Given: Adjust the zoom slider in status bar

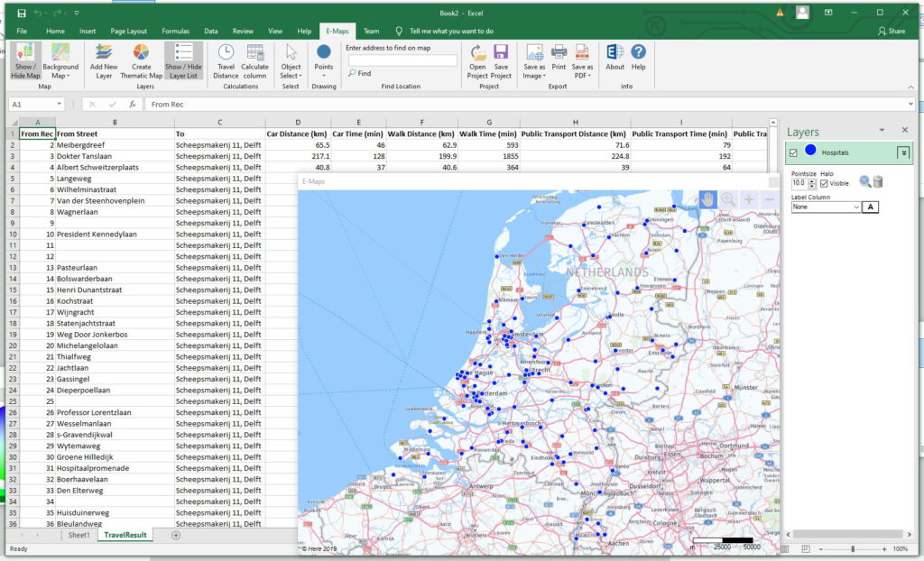Looking at the screenshot, I should pyautogui.click(x=852, y=549).
